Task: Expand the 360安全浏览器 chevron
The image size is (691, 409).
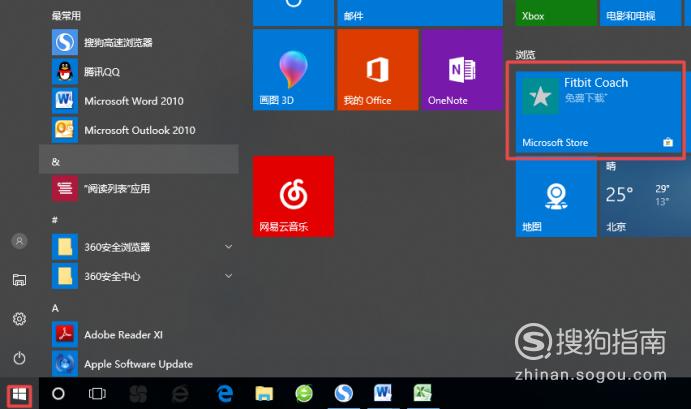Action: [229, 246]
